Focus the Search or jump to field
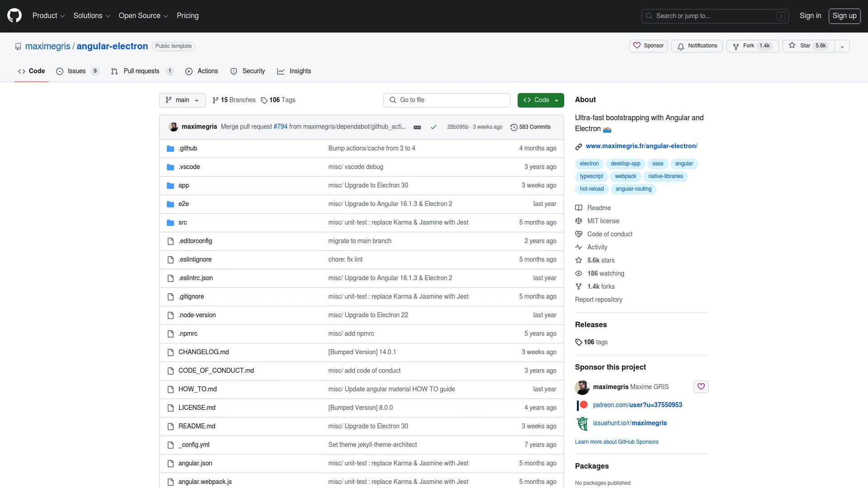The width and height of the screenshot is (868, 488). [715, 16]
